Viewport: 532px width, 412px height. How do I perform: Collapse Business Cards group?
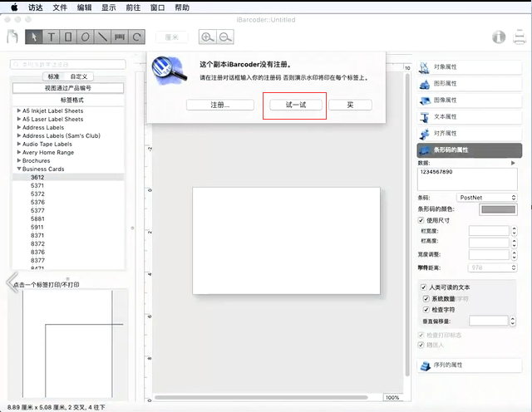19,169
